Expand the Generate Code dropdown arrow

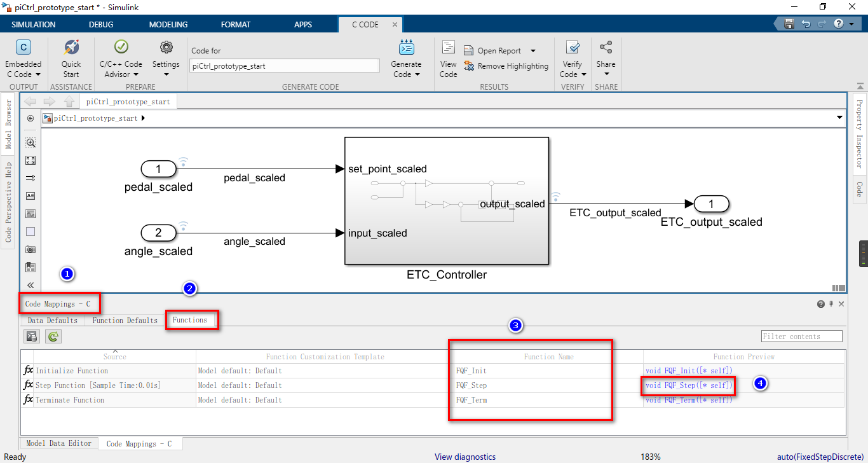tap(417, 74)
